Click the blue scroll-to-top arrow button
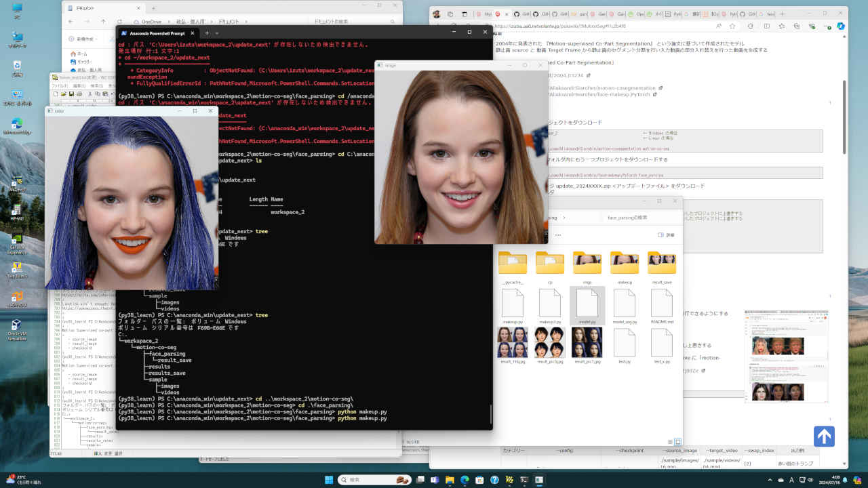The image size is (868, 488). click(824, 436)
